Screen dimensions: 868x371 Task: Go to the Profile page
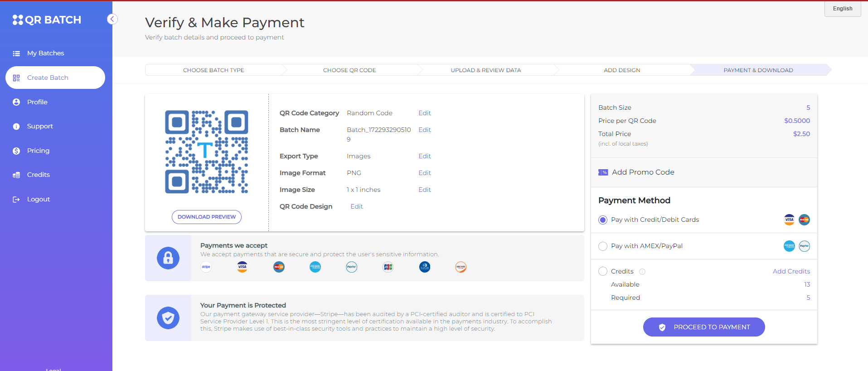pyautogui.click(x=37, y=102)
